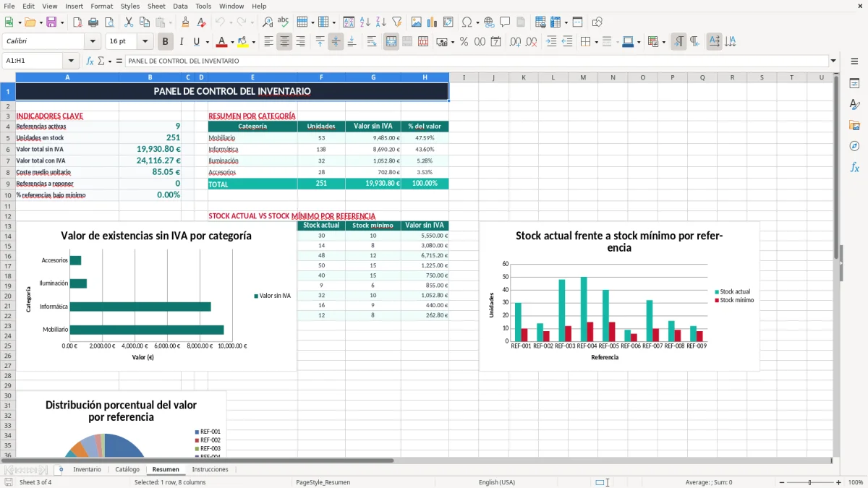This screenshot has width=868, height=488.
Task: Click the Cut scissors icon
Action: coord(128,22)
